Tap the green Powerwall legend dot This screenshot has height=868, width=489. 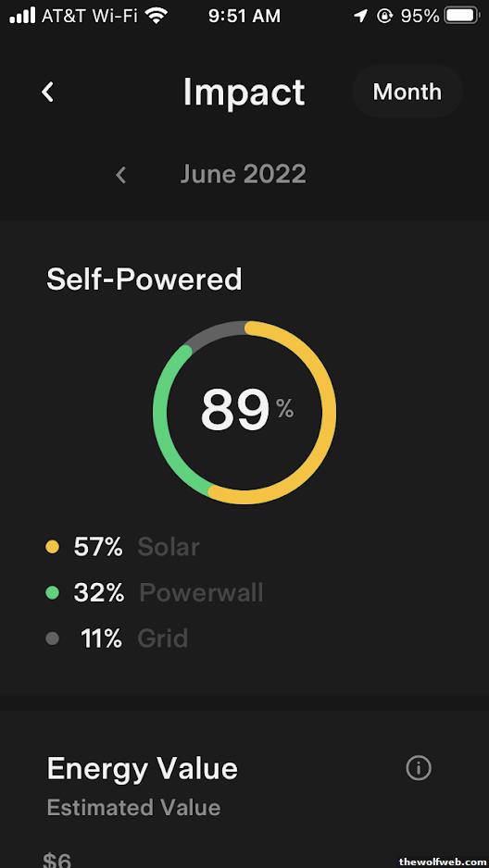coord(53,593)
